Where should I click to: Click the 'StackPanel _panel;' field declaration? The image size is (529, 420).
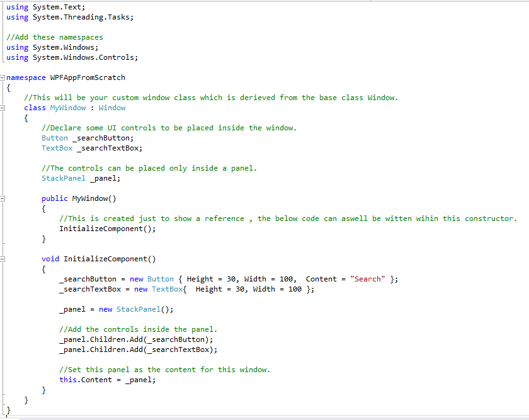[x=81, y=178]
